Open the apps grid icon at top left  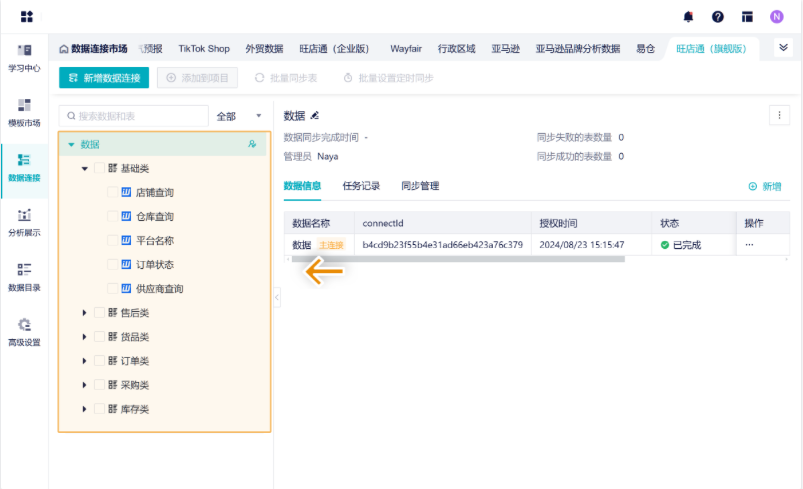(27, 17)
